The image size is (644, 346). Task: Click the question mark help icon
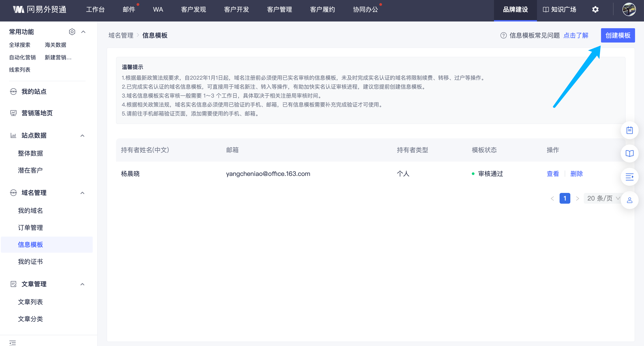[503, 36]
